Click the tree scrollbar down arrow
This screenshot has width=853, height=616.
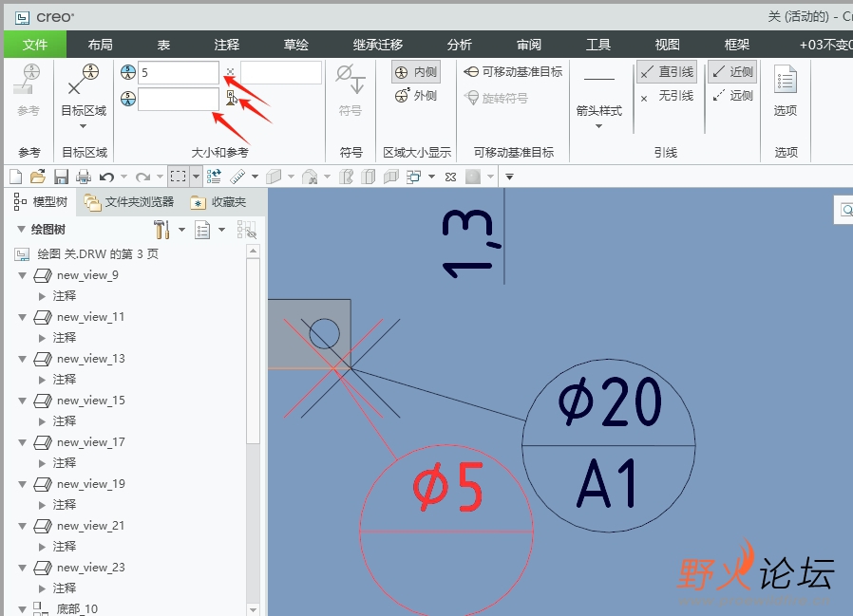(x=253, y=609)
